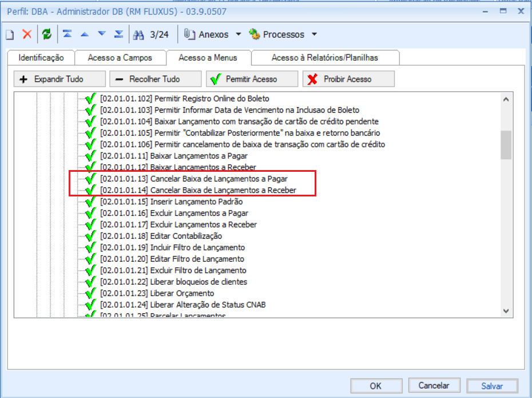The image size is (532, 398).
Task: Go to last record arrow icon
Action: tap(119, 34)
